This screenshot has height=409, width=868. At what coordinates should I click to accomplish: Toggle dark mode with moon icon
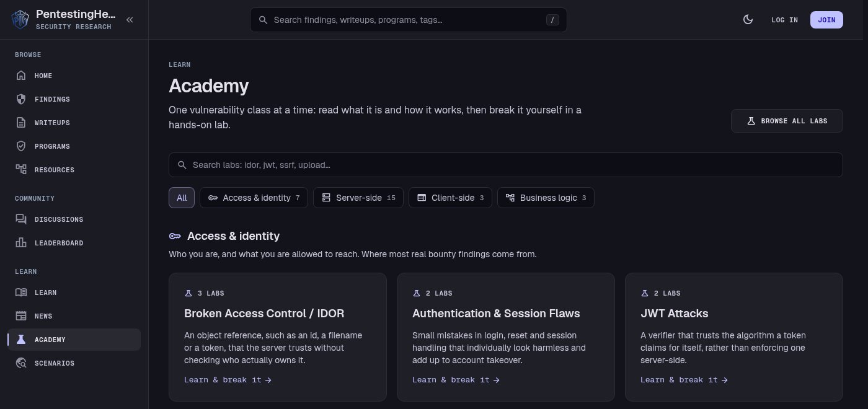tap(748, 20)
